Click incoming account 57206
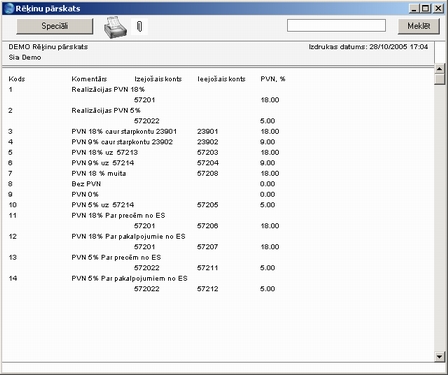The width and height of the screenshot is (448, 375). click(x=207, y=226)
